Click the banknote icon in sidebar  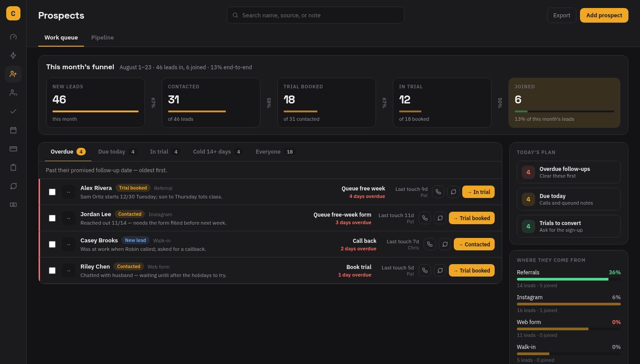click(13, 205)
